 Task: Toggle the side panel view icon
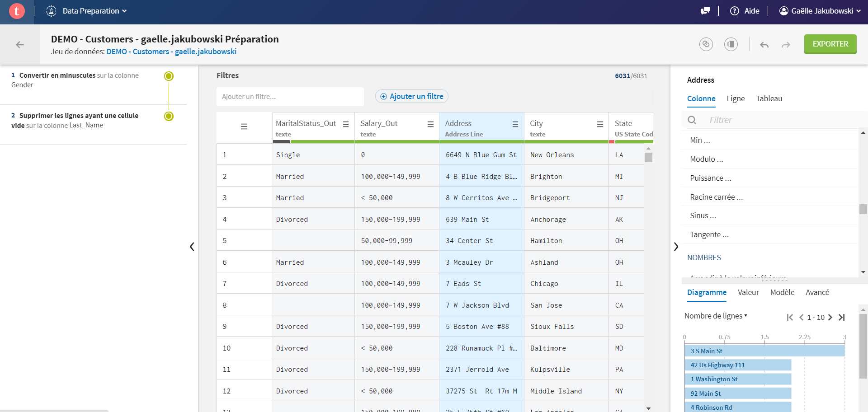coord(731,44)
